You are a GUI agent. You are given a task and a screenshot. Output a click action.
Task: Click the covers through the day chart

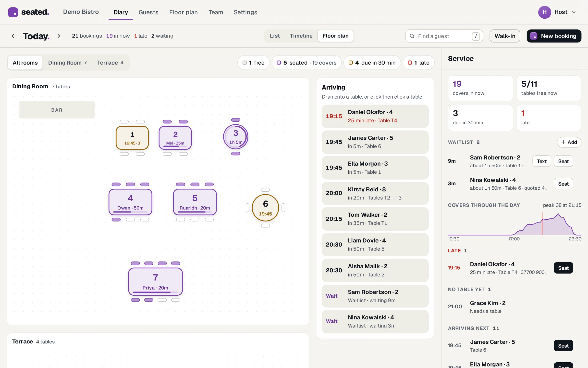[x=514, y=224]
